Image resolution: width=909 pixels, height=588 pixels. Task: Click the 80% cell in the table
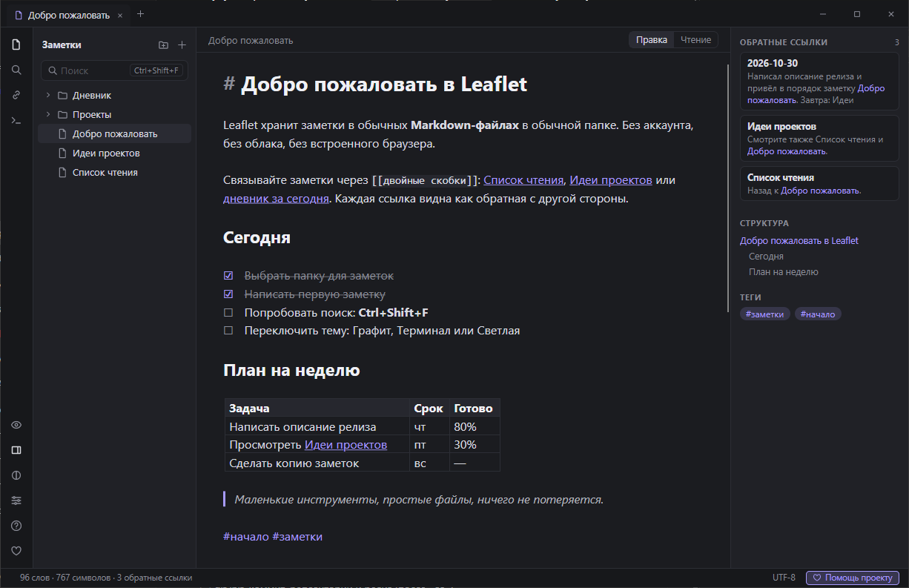[x=475, y=427]
